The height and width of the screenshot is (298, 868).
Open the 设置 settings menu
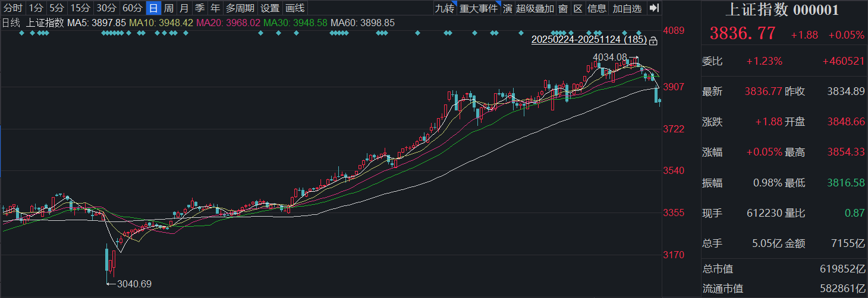pos(270,8)
